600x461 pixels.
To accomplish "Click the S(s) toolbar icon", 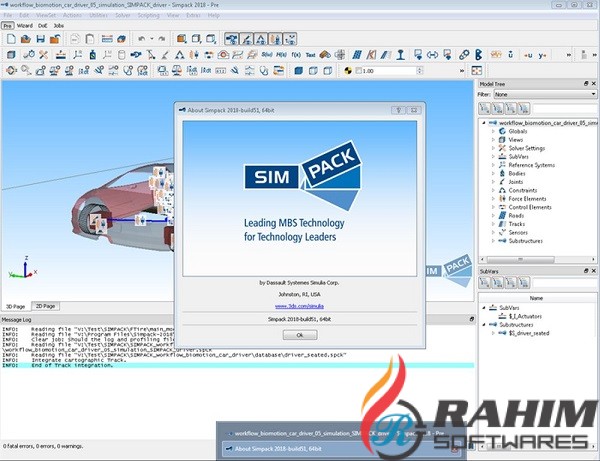I will click(267, 55).
